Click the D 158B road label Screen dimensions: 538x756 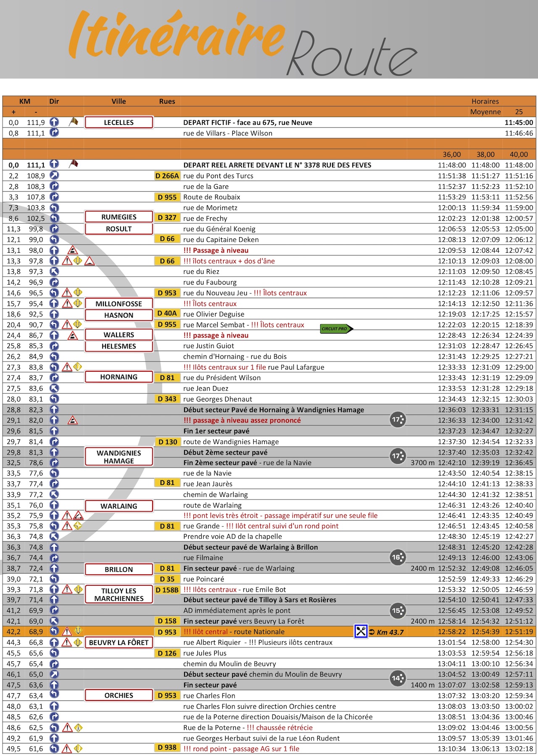(167, 589)
